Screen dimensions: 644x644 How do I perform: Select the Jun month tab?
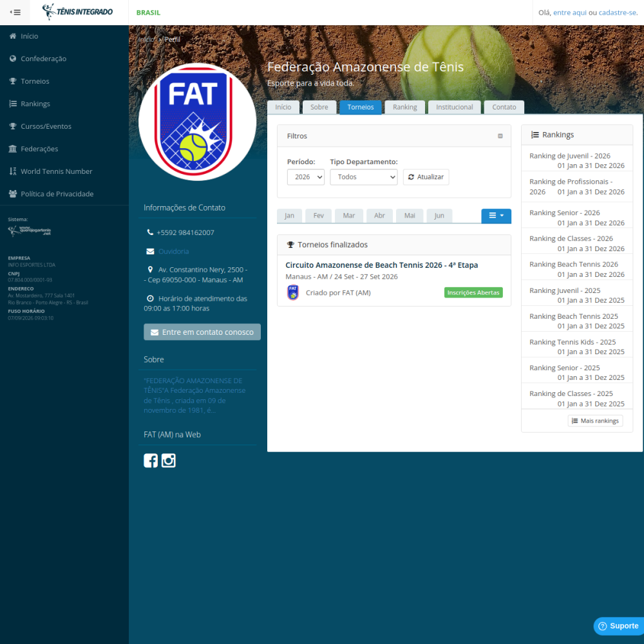[x=439, y=216]
